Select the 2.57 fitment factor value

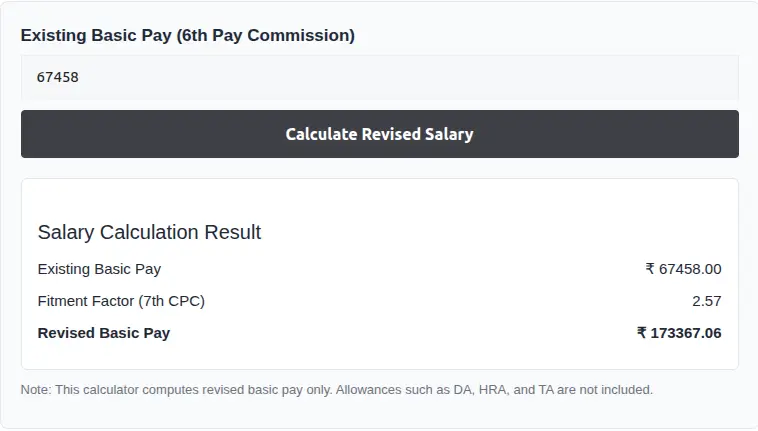pyautogui.click(x=706, y=301)
